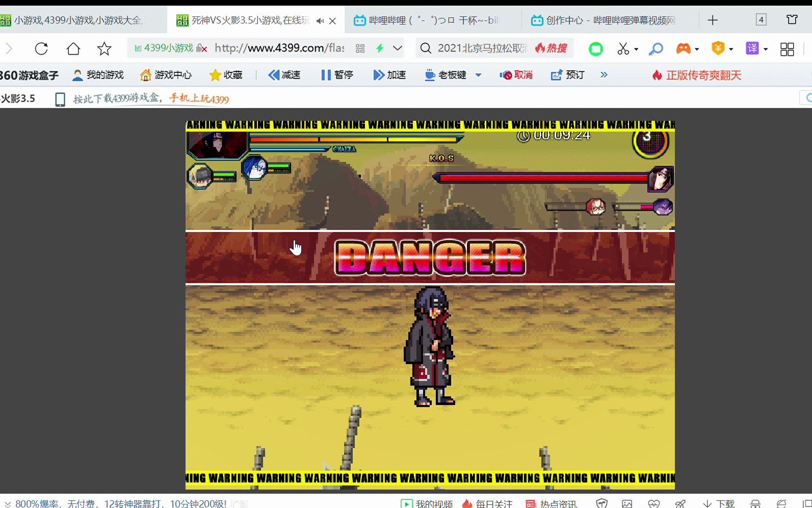The height and width of the screenshot is (508, 812).
Task: Expand the yellow shield dropdown arrow
Action: [731, 49]
